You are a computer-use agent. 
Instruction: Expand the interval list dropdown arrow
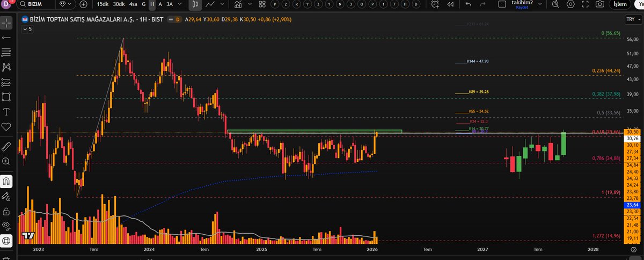pos(180,4)
